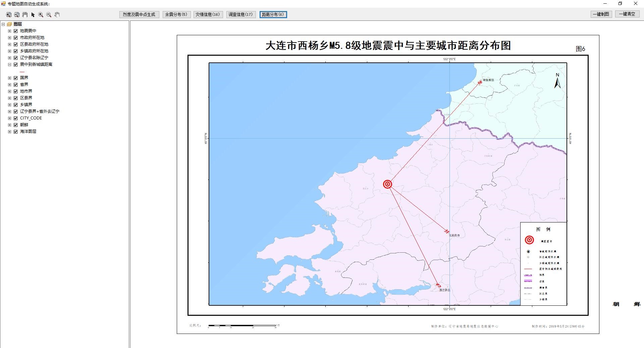Viewport: 644px width, 348px height.
Task: Expand the 区县界 layer node
Action: 9,98
